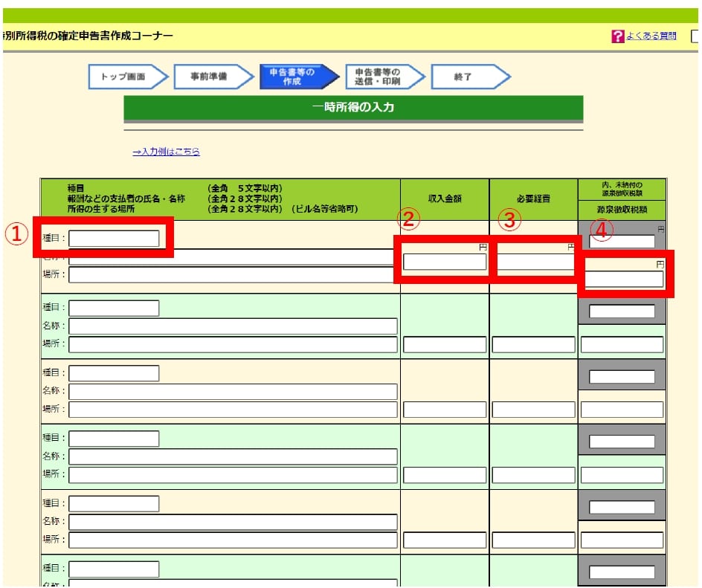Click the 所得の生ずる場所 header text
Viewport: 702px width, 588px height.
[x=101, y=209]
